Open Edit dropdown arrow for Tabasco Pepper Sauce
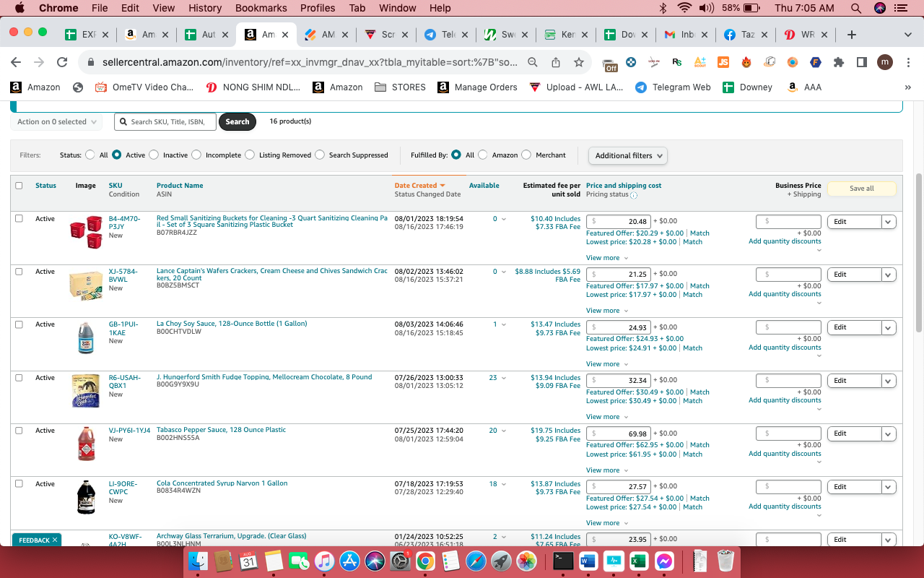 (x=889, y=433)
